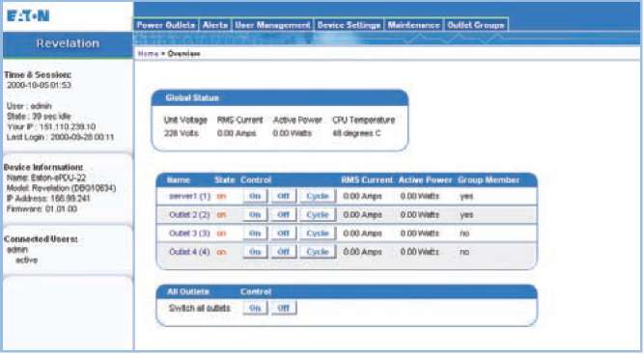Open the Alerts tab
Image resolution: width=644 pixels, height=354 pixels.
click(215, 25)
